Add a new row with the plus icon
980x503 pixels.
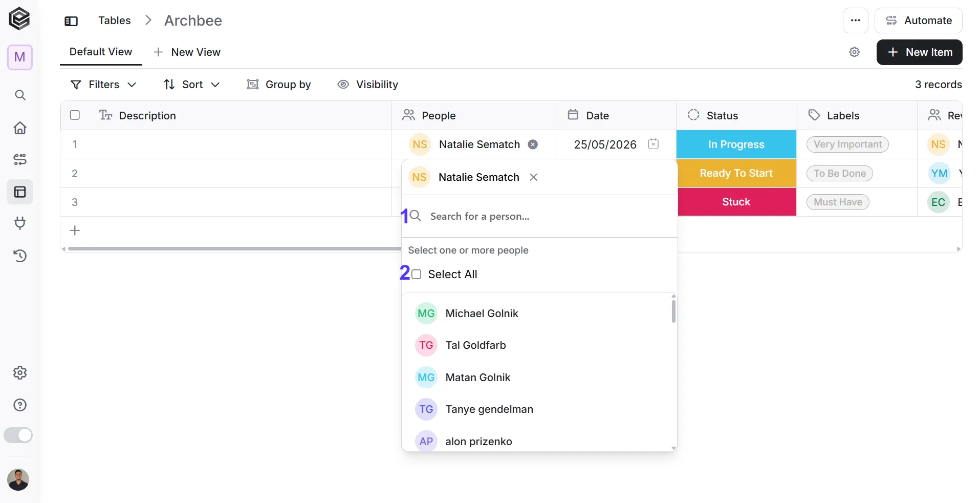click(75, 230)
